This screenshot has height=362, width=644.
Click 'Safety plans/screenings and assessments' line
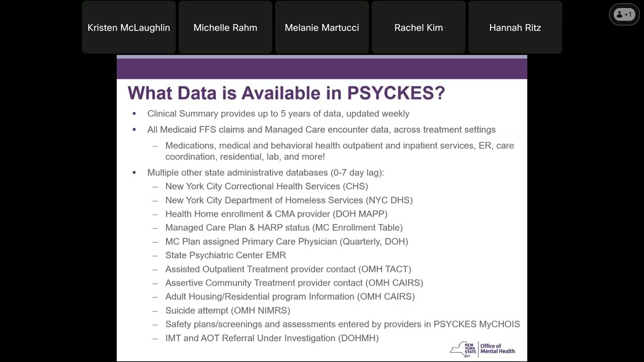point(343,324)
